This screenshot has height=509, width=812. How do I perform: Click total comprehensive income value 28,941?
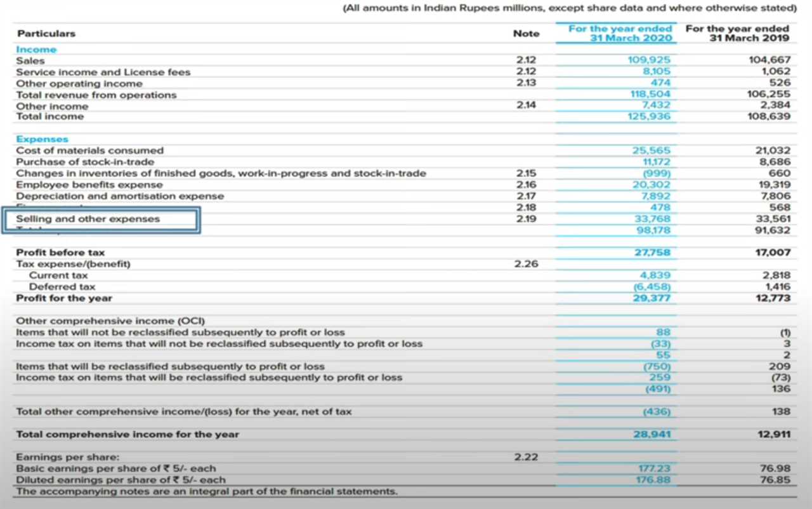click(652, 435)
